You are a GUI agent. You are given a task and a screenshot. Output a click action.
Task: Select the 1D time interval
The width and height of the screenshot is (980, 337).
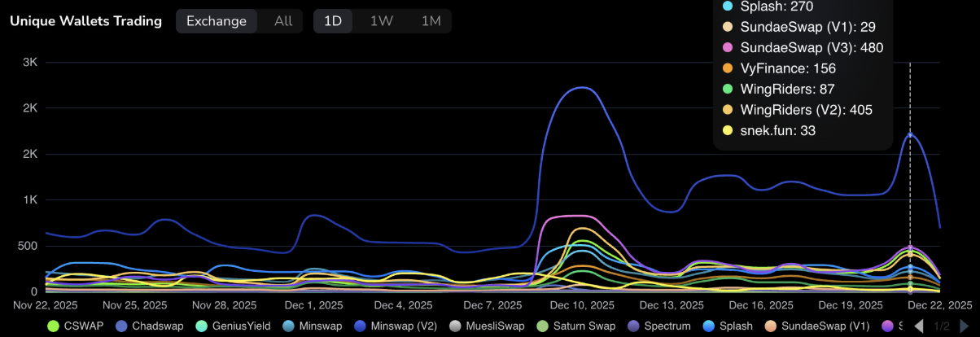pyautogui.click(x=333, y=21)
